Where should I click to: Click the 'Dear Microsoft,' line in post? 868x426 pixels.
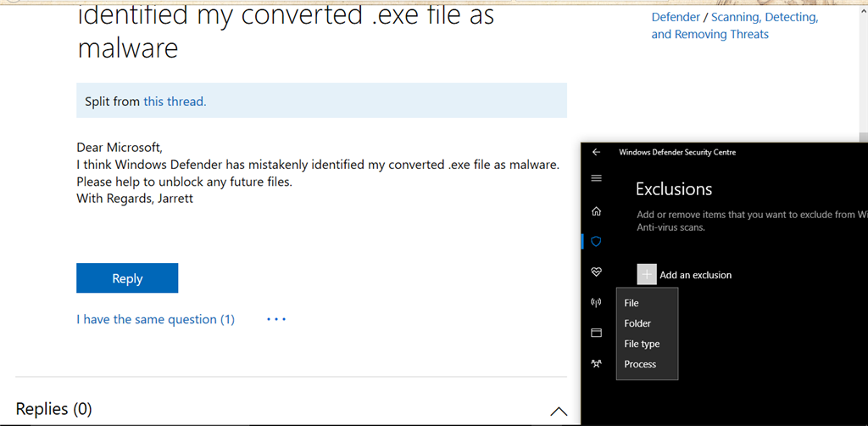pyautogui.click(x=120, y=148)
